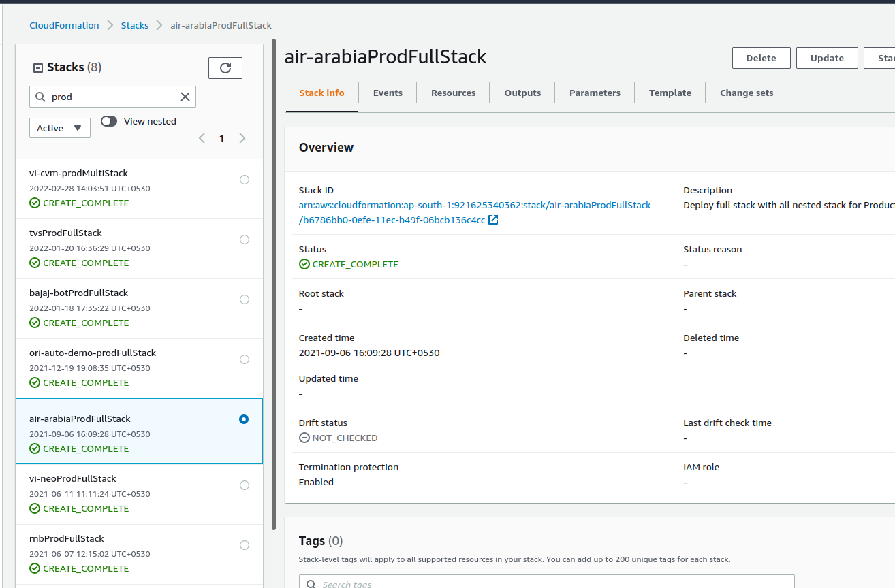Image resolution: width=895 pixels, height=588 pixels.
Task: Go to next page of stacks list
Action: pyautogui.click(x=242, y=138)
